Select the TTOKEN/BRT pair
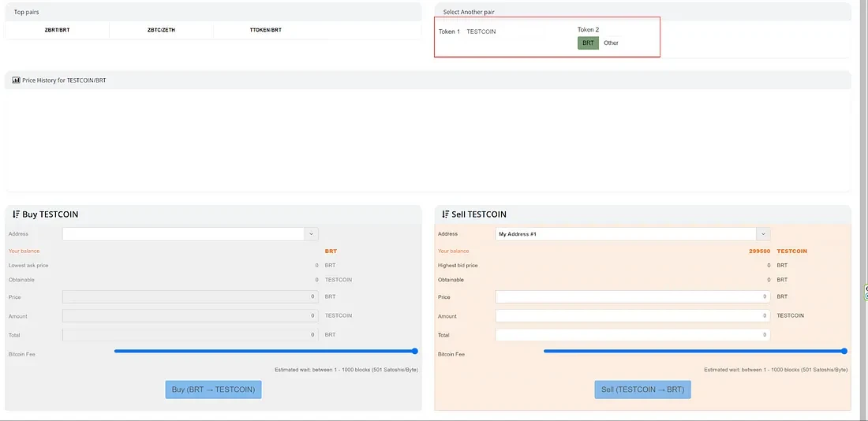 tap(260, 30)
